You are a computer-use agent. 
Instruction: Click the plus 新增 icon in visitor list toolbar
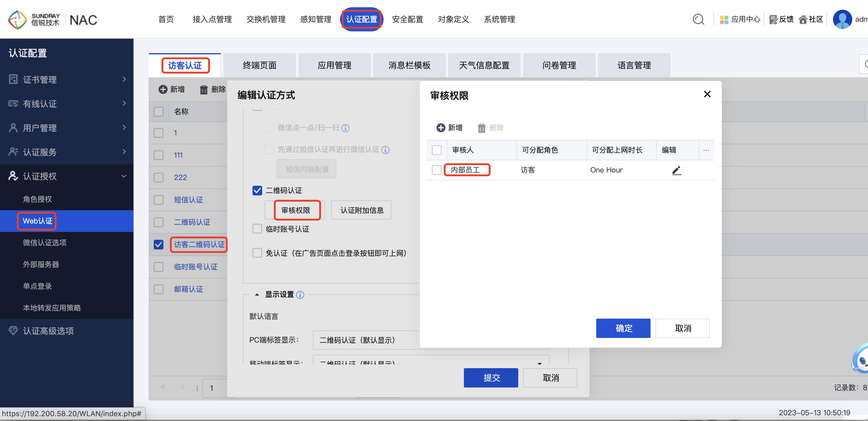(163, 89)
